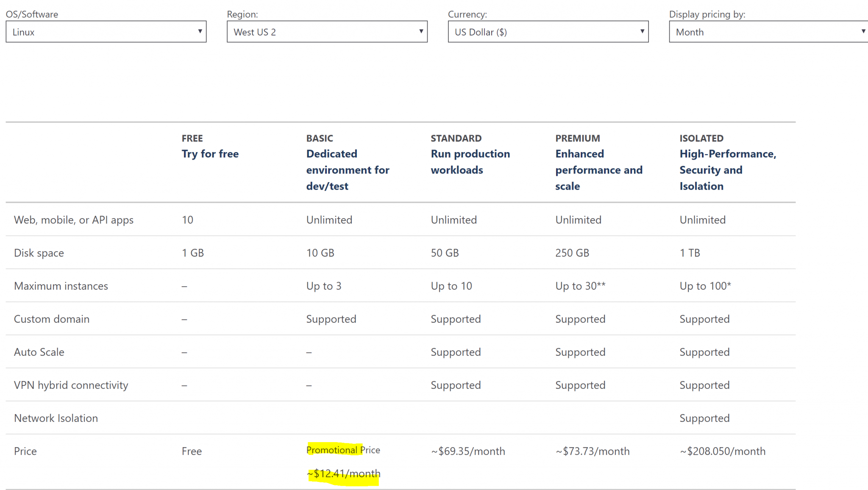
Task: Click the highlighted Promotional Price text
Action: (x=342, y=450)
